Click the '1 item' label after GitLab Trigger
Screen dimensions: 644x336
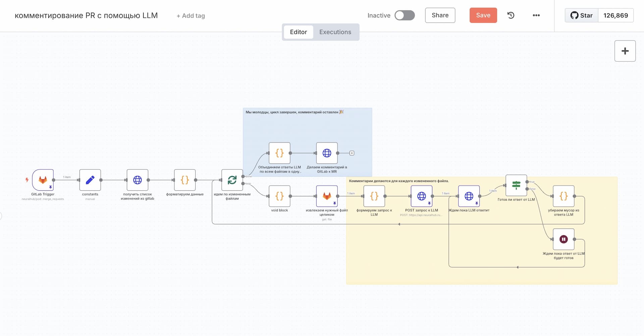(x=67, y=177)
